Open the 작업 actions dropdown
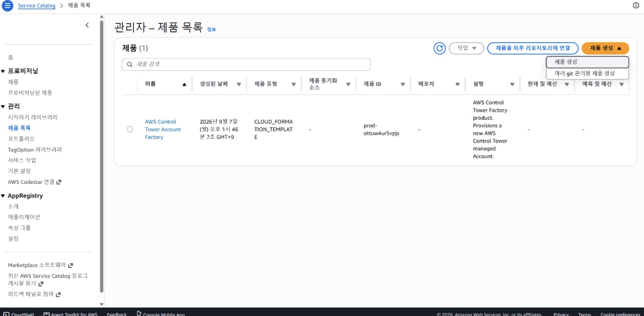This screenshot has height=316, width=644. pos(466,48)
